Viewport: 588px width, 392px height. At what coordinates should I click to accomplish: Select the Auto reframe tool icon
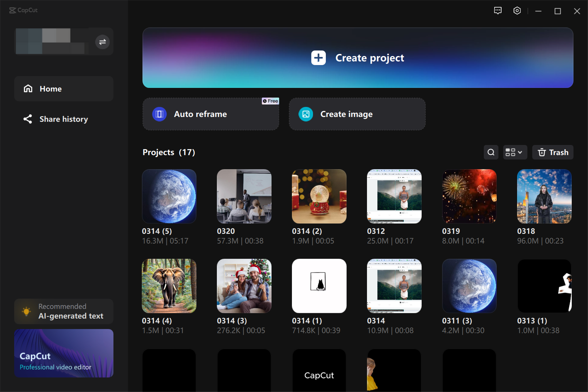point(159,114)
